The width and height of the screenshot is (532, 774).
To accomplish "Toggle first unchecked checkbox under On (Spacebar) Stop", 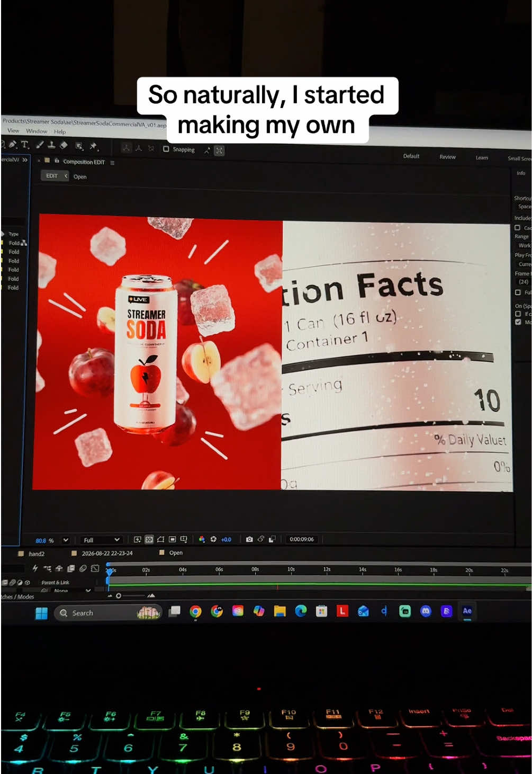I will (518, 314).
